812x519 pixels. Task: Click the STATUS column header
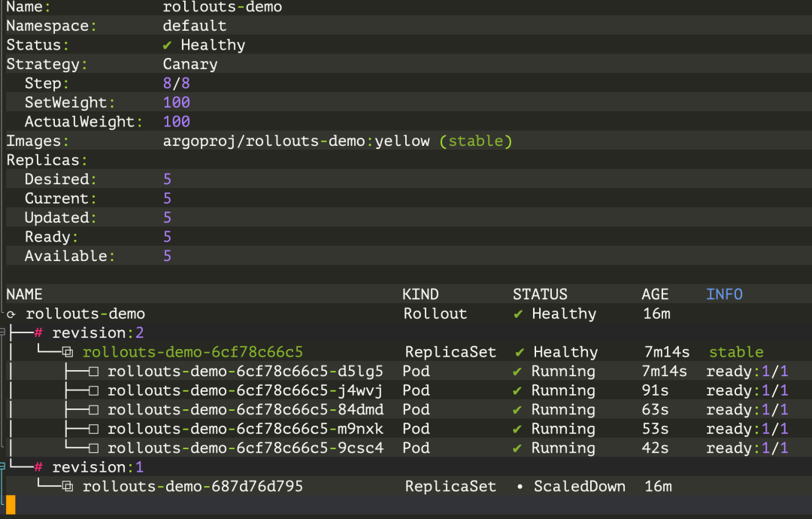coord(540,294)
